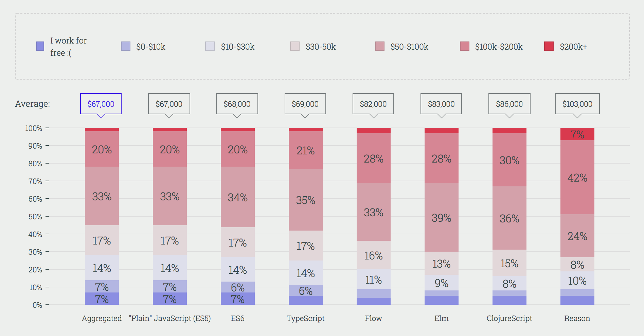
Task: Click the $50-$100k legend swatch
Action: pyautogui.click(x=380, y=46)
